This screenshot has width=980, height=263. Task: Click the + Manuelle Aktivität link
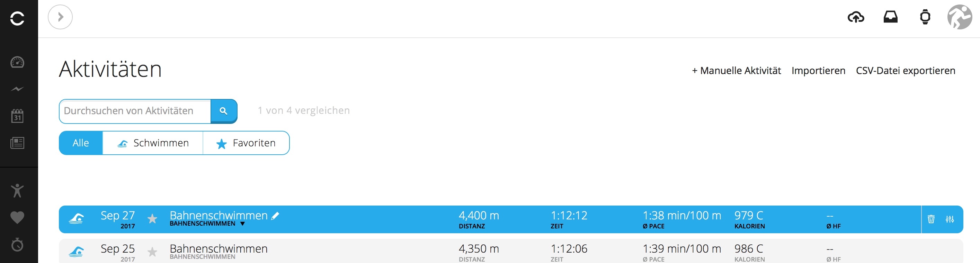tap(736, 71)
